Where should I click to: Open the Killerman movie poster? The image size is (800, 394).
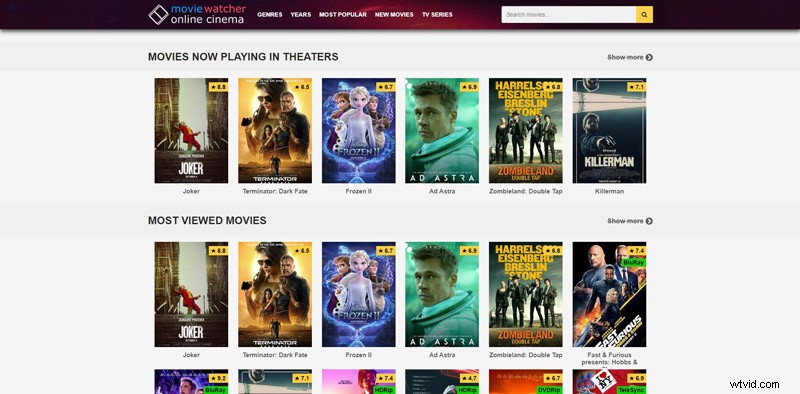pyautogui.click(x=610, y=131)
